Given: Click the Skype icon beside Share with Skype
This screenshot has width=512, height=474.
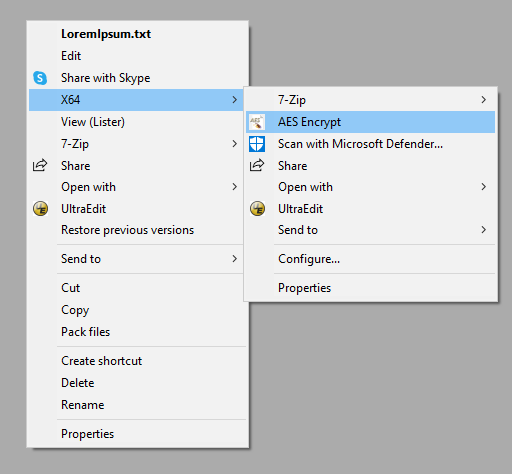Looking at the screenshot, I should 40,78.
